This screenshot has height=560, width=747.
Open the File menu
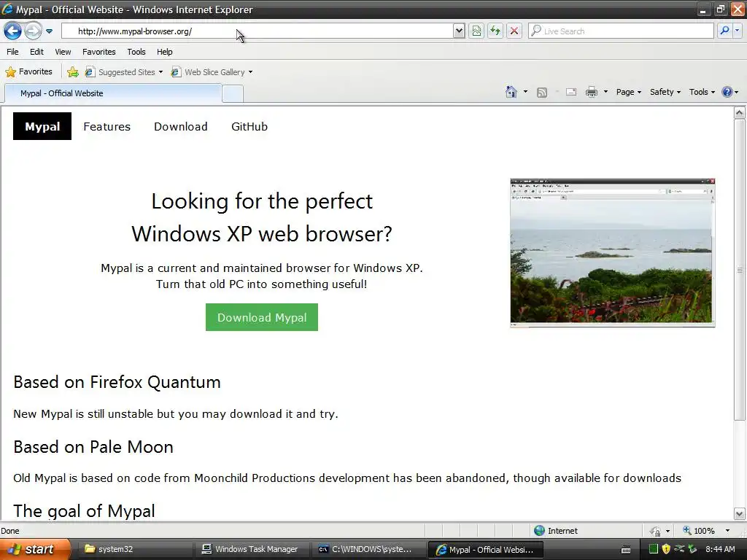pyautogui.click(x=13, y=52)
